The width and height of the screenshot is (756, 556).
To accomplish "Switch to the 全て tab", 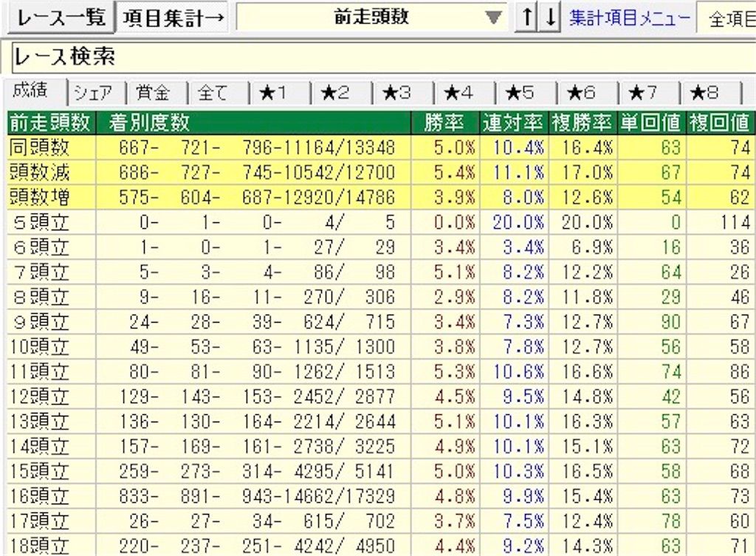I will tap(216, 92).
